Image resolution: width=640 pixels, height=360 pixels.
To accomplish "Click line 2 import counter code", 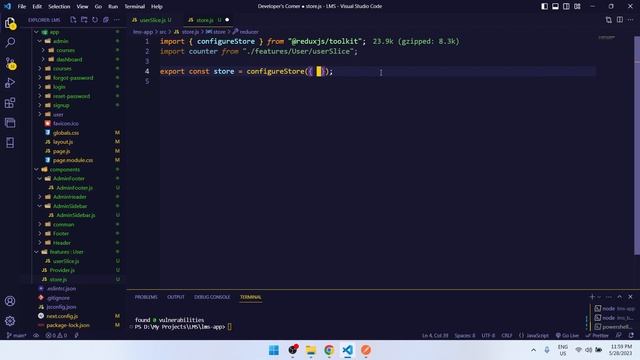I will tap(259, 51).
